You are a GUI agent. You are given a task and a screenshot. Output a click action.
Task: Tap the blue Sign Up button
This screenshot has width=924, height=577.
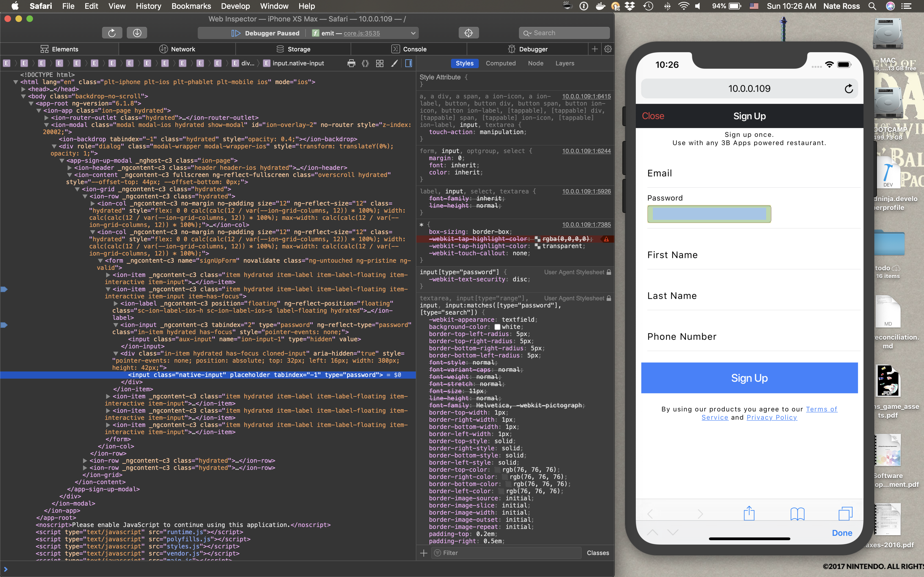pos(749,378)
